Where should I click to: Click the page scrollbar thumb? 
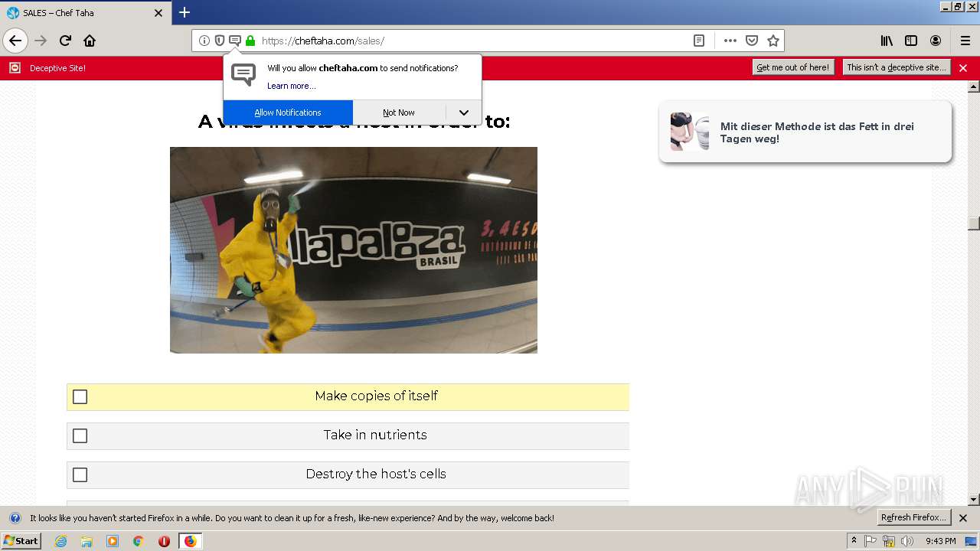(973, 223)
